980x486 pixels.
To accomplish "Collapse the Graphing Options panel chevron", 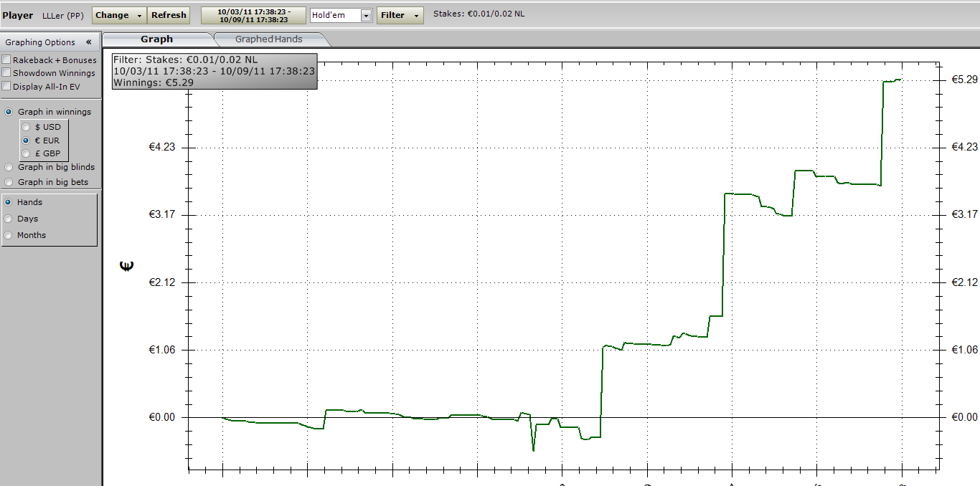I will click(88, 42).
